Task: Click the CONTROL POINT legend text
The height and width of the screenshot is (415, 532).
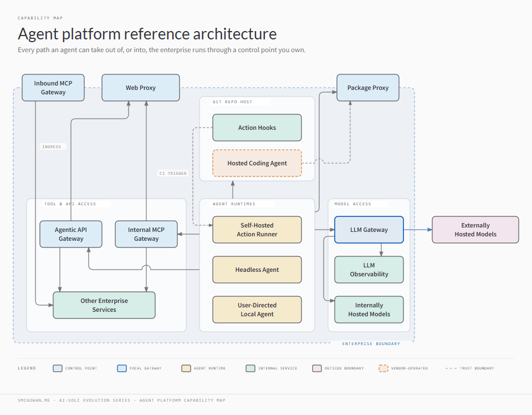Action: click(x=81, y=368)
